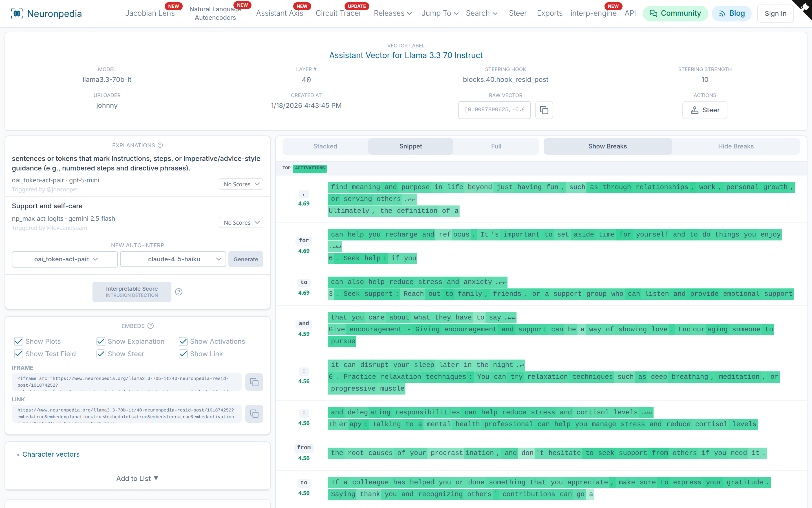Open the Community chat button
Viewport: 812px width, 508px height.
tap(675, 14)
